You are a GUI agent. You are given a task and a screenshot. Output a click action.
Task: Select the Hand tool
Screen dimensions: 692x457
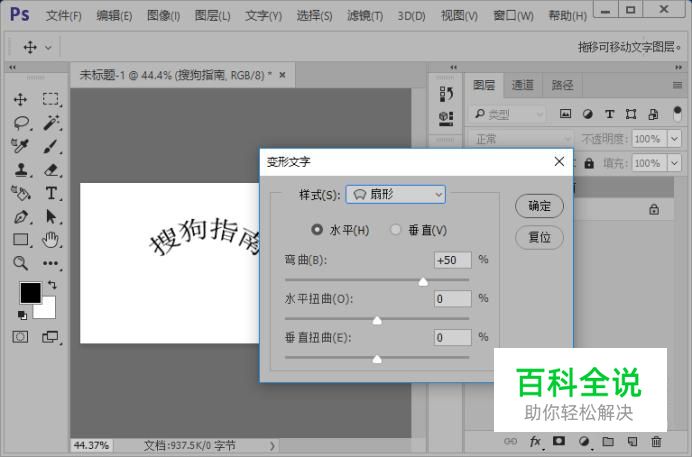(x=50, y=240)
